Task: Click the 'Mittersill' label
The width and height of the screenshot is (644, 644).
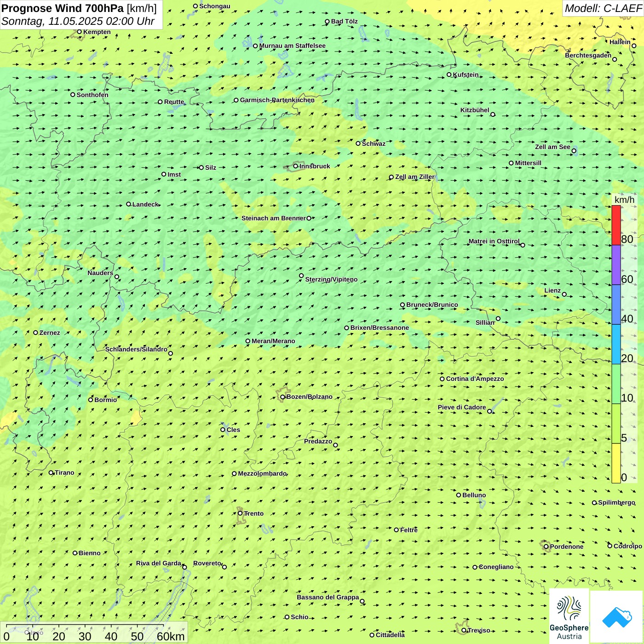Action: click(x=528, y=163)
